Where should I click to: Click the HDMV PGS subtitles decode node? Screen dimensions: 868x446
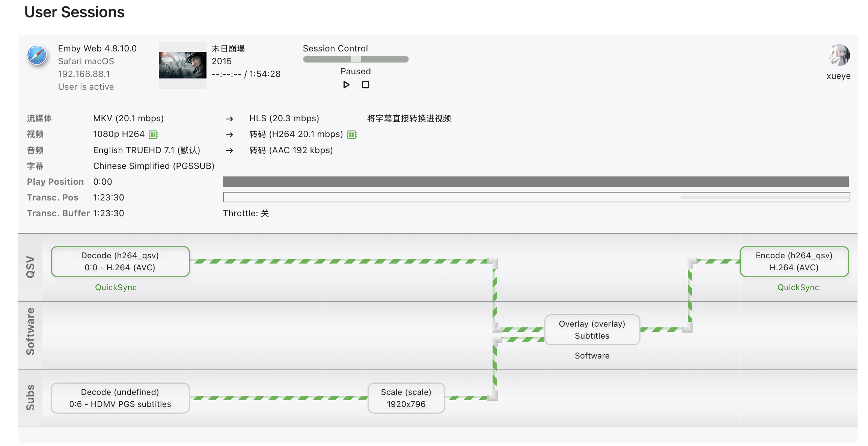(120, 398)
